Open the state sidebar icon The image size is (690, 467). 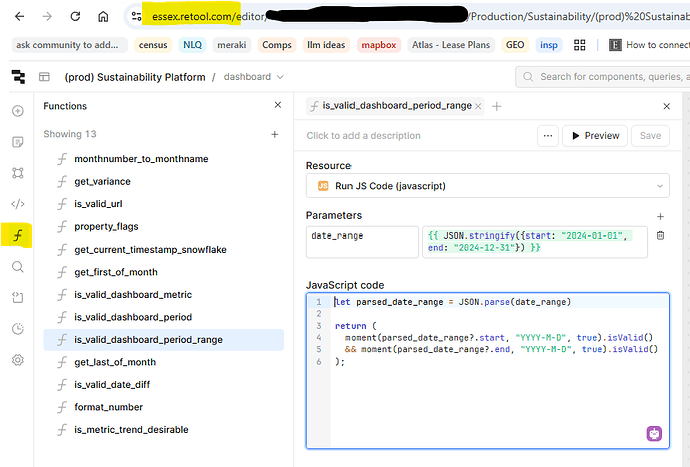18,298
